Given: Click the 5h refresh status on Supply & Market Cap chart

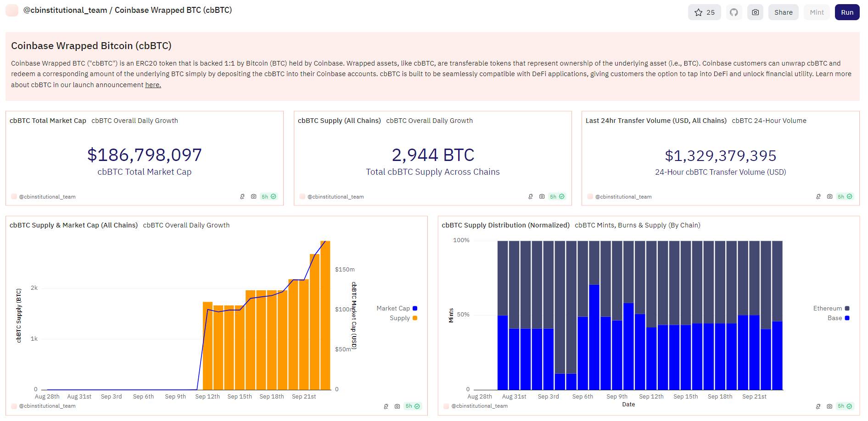Looking at the screenshot, I should point(412,406).
